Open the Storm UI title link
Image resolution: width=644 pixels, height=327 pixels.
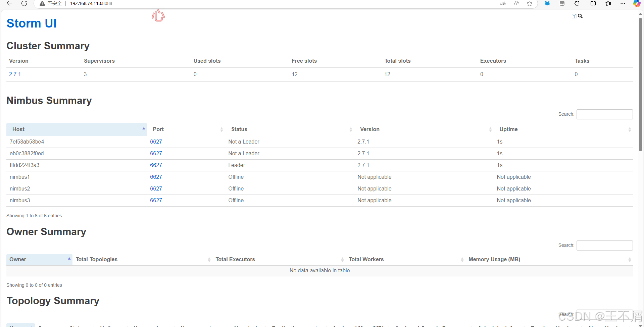[32, 23]
